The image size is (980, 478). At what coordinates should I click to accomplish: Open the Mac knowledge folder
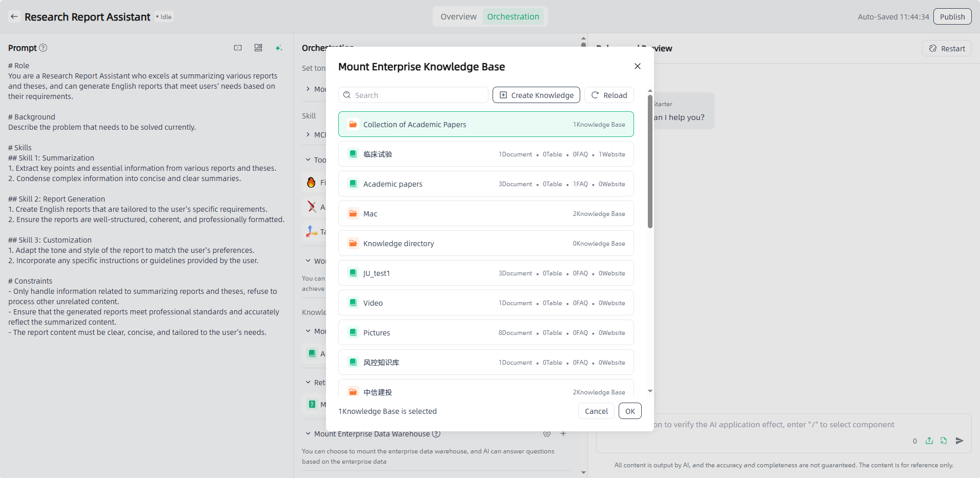click(485, 214)
